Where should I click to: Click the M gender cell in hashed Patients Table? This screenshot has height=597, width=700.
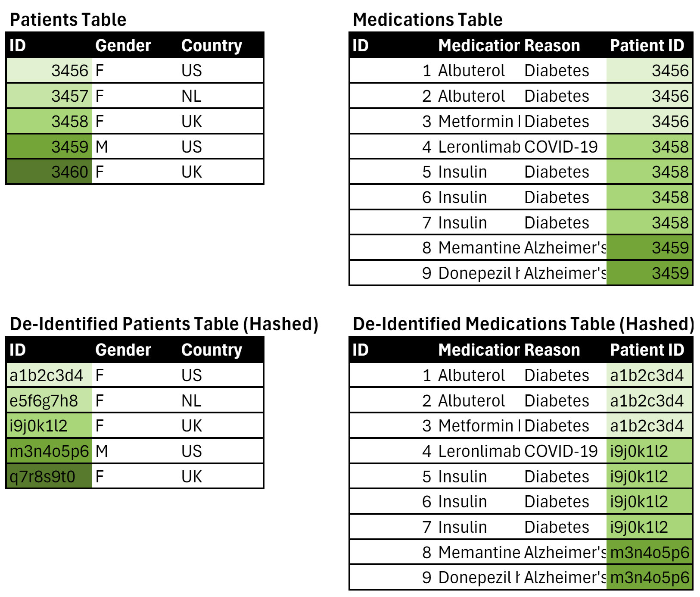coord(102,451)
